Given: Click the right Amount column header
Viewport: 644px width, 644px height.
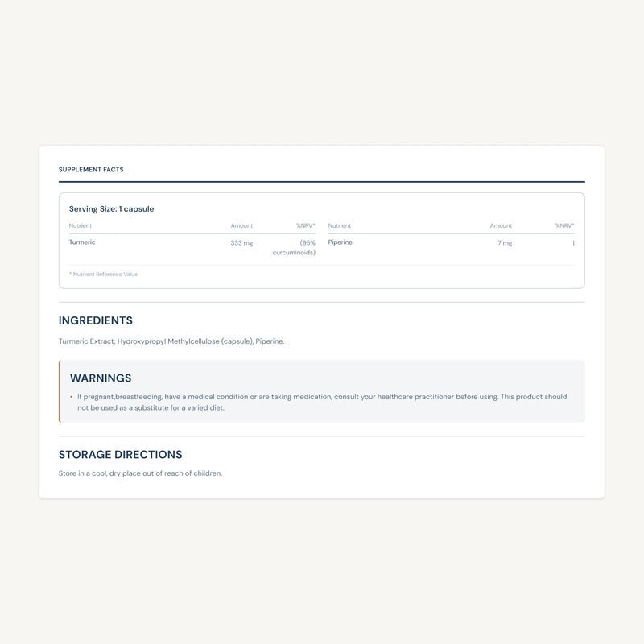Looking at the screenshot, I should pos(501,226).
